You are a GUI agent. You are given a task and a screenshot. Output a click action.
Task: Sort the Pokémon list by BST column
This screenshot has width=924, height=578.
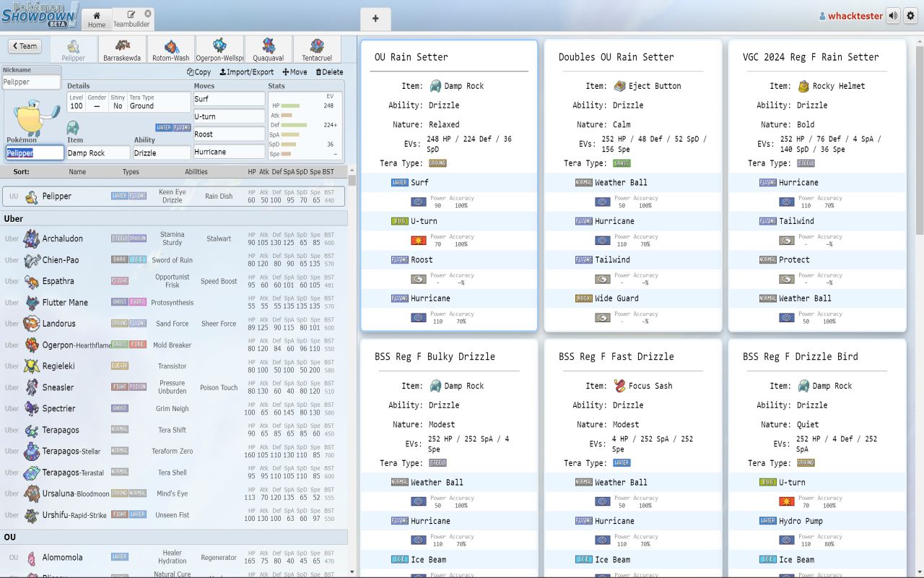(328, 172)
